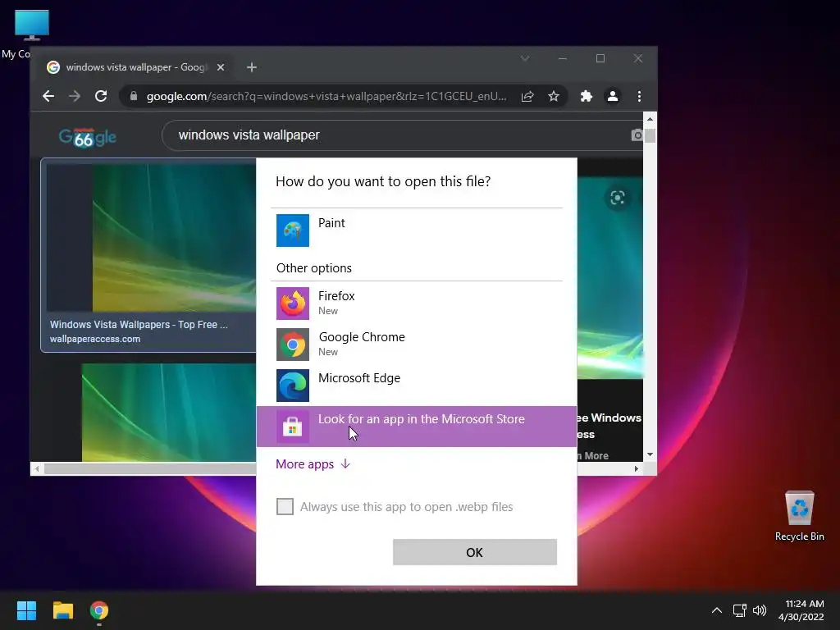
Task: Select the windows vista wallpaper tab
Action: (136, 67)
